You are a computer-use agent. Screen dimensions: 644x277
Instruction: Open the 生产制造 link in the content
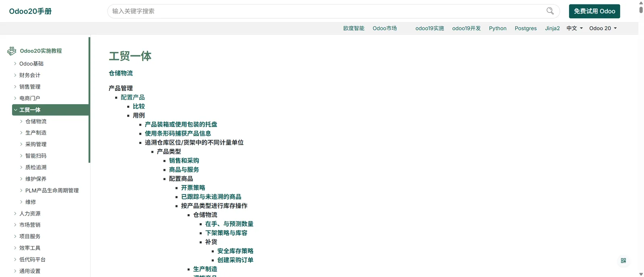coord(205,269)
